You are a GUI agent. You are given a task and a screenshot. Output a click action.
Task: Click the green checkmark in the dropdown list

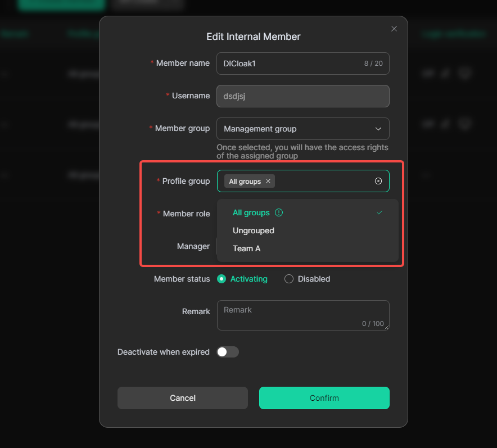pos(380,212)
